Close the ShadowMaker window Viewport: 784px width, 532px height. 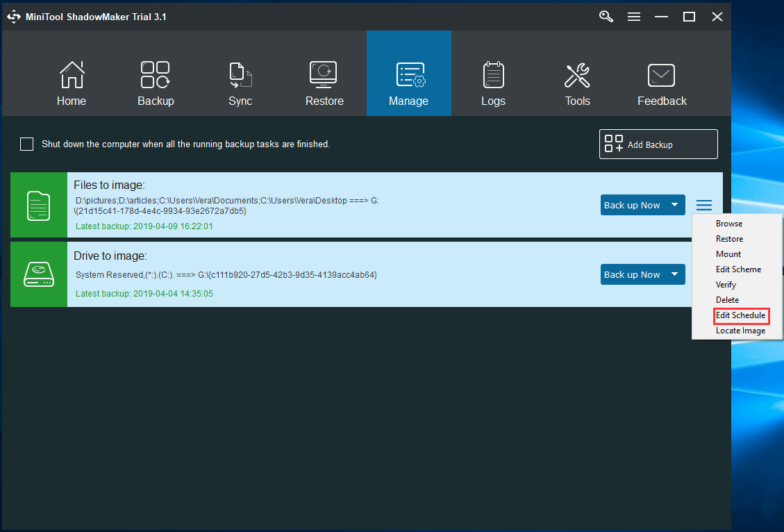717,17
